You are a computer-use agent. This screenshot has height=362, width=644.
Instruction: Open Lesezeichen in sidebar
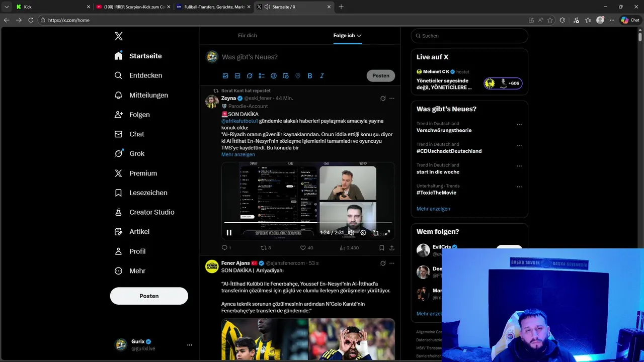[x=141, y=193]
